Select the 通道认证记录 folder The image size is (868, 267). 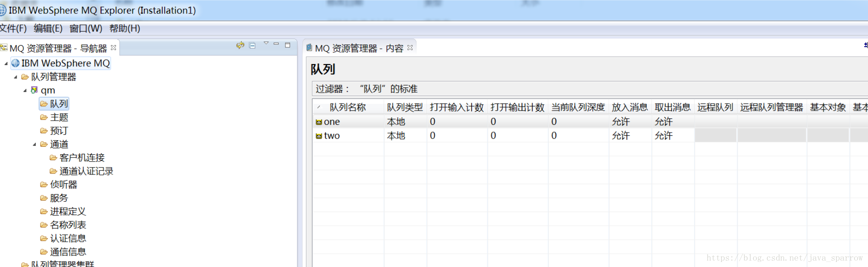(86, 171)
